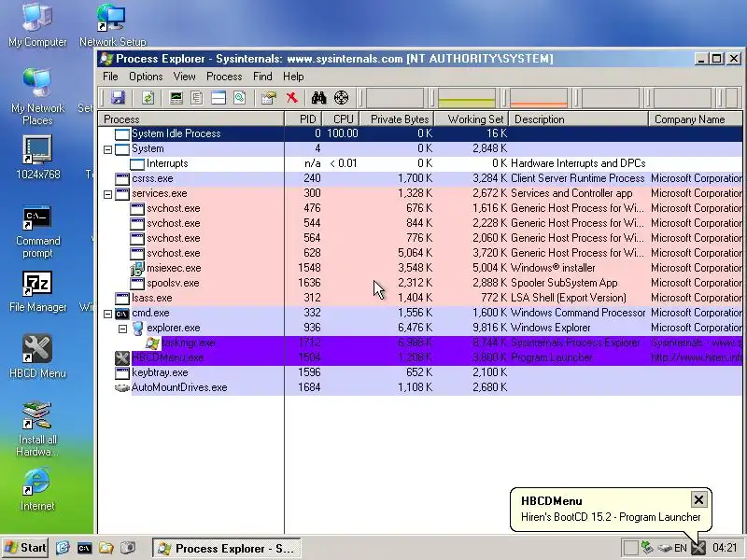Open the Help menu
Image resolution: width=747 pixels, height=560 pixels.
pos(293,77)
